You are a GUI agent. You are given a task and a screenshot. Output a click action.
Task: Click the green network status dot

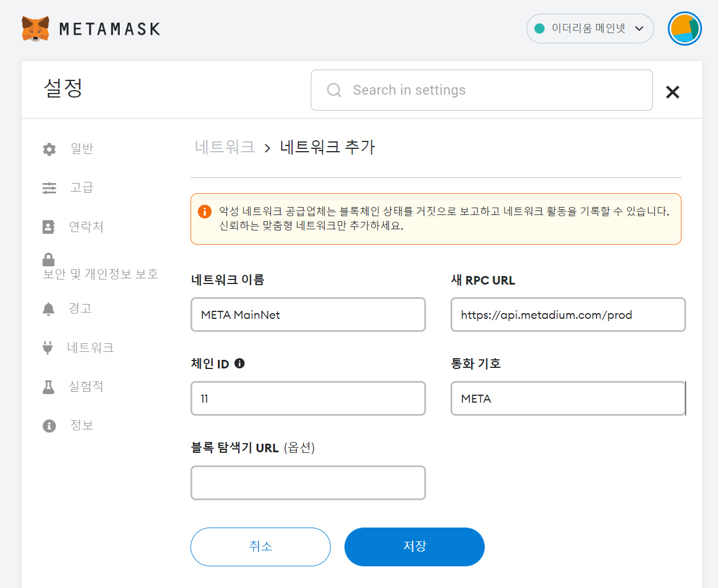click(x=539, y=29)
